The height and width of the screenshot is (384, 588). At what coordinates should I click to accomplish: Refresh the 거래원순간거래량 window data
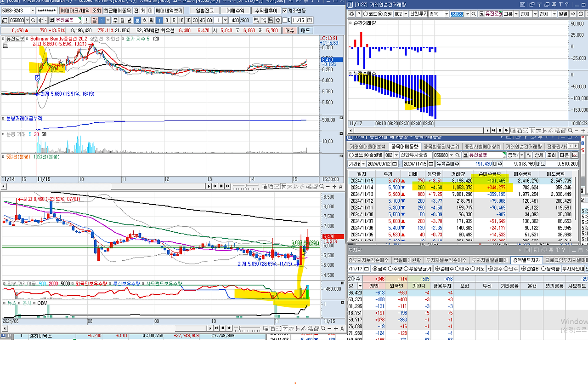[x=581, y=14]
